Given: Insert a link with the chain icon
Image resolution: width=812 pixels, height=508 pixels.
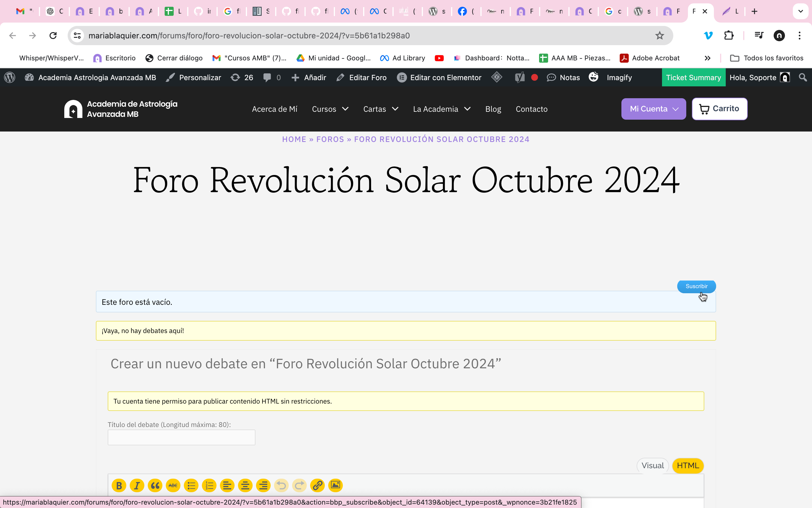Looking at the screenshot, I should (317, 485).
